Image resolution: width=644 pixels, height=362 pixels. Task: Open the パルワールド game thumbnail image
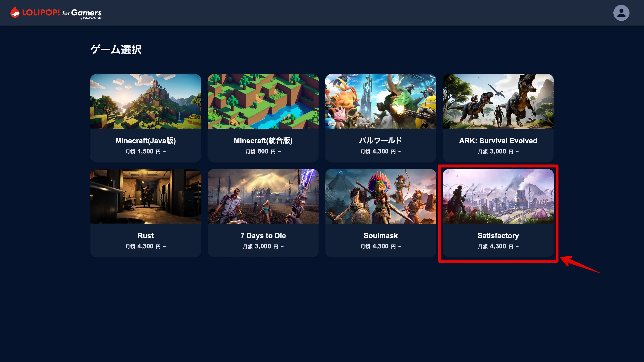click(x=381, y=101)
